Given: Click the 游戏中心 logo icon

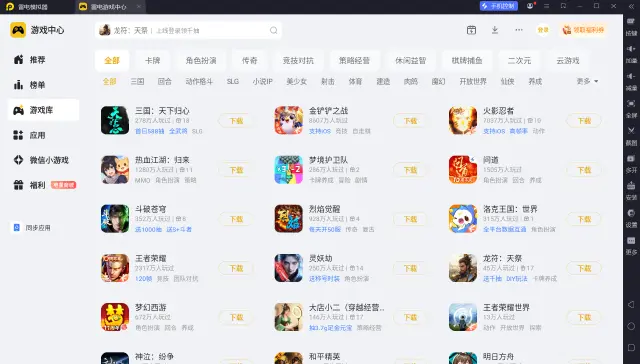Looking at the screenshot, I should coord(18,30).
